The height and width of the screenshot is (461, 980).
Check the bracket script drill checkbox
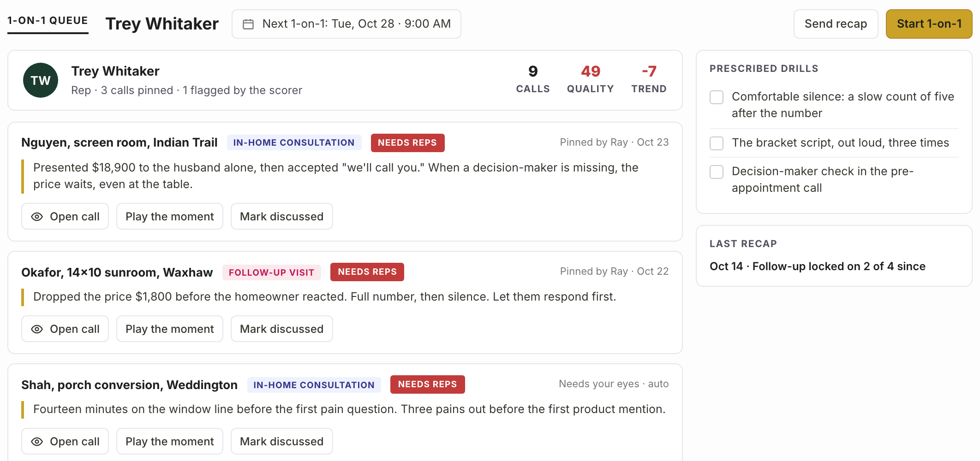(717, 143)
